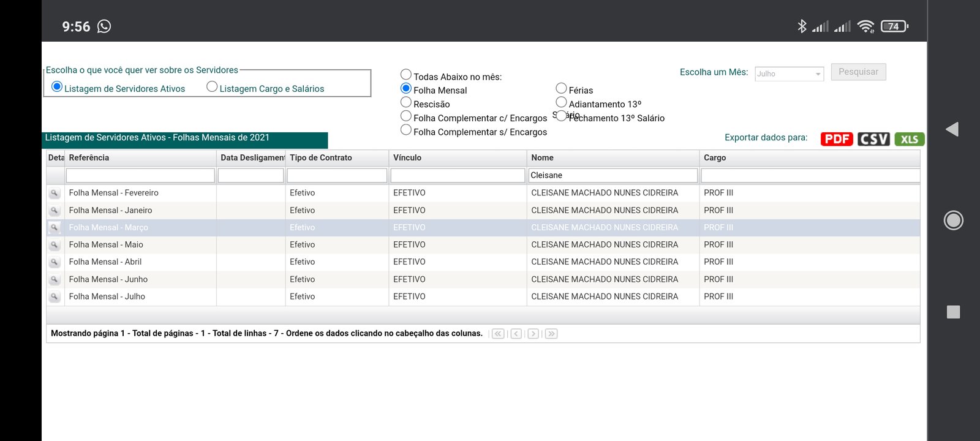Open details magnifier for Folha Mensal - Julho

(x=55, y=296)
